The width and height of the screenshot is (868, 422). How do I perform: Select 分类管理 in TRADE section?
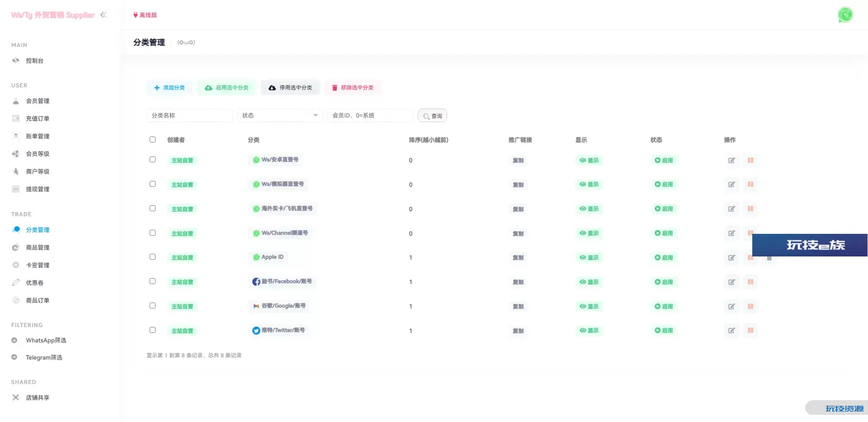point(38,230)
